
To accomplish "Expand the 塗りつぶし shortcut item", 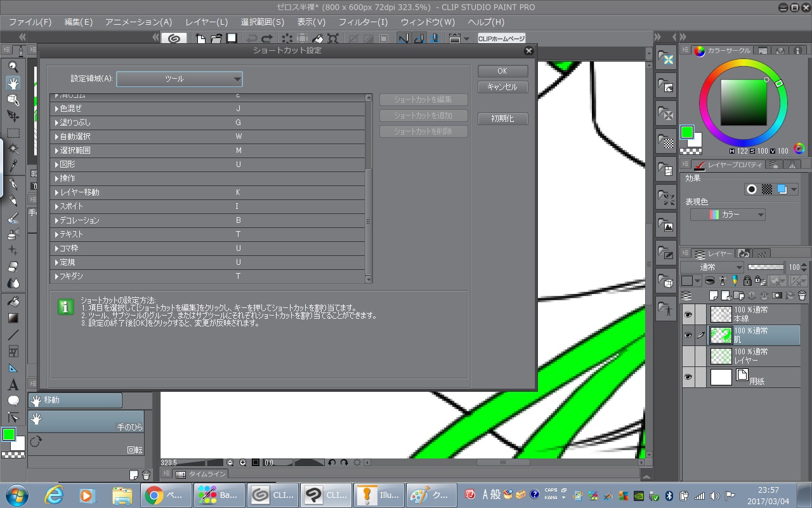I will click(56, 123).
